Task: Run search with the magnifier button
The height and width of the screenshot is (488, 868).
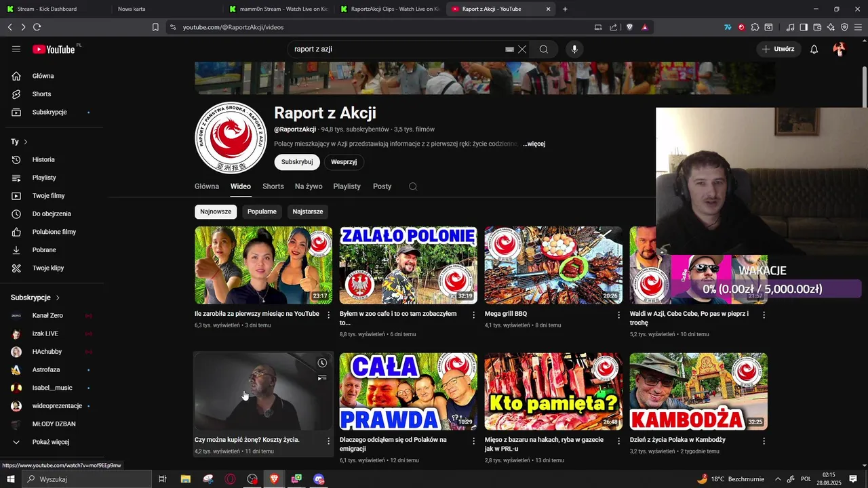Action: click(x=544, y=49)
